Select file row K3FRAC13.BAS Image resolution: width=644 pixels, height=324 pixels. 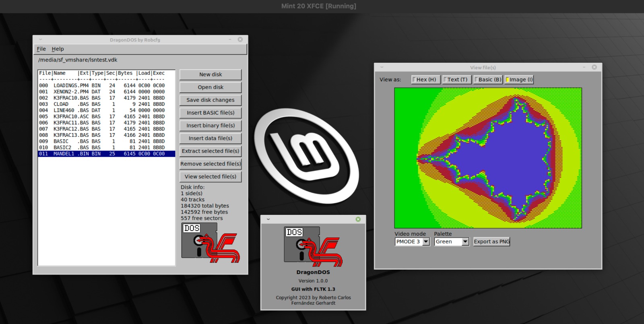(107, 135)
